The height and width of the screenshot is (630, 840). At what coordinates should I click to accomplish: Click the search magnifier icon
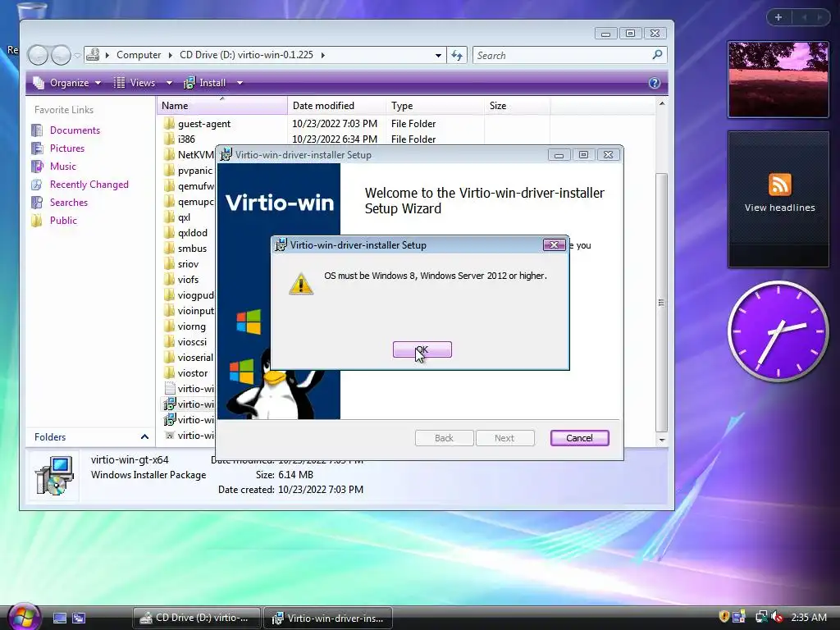click(x=657, y=55)
